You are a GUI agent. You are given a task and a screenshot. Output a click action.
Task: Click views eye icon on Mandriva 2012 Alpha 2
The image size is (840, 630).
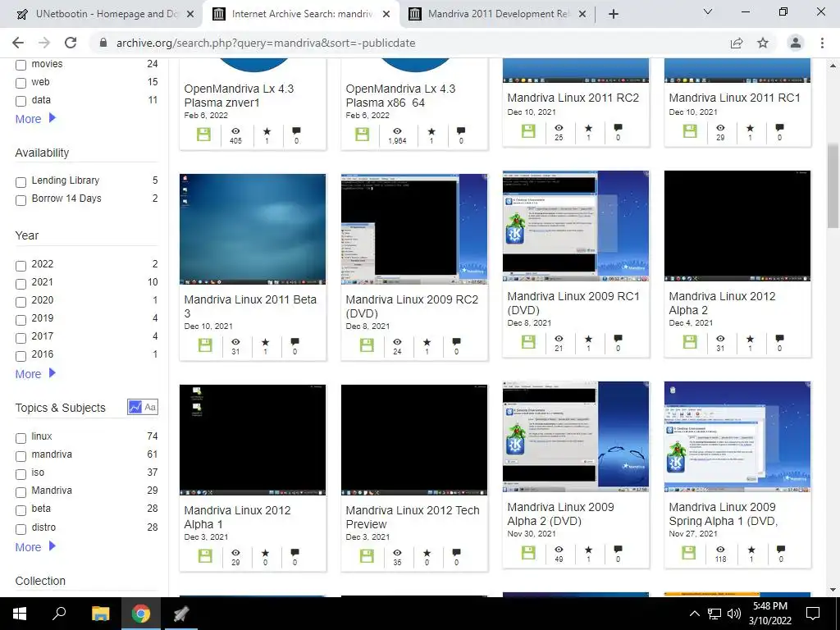pos(720,339)
